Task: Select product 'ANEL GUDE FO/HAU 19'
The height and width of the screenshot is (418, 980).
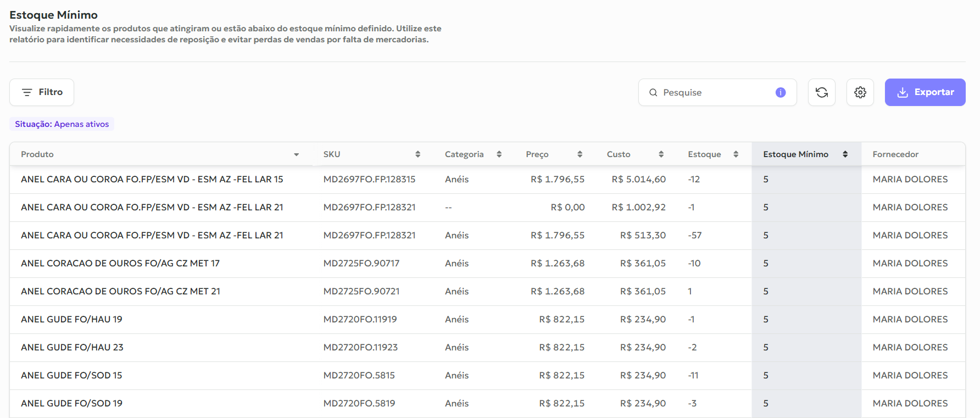Action: click(x=71, y=319)
